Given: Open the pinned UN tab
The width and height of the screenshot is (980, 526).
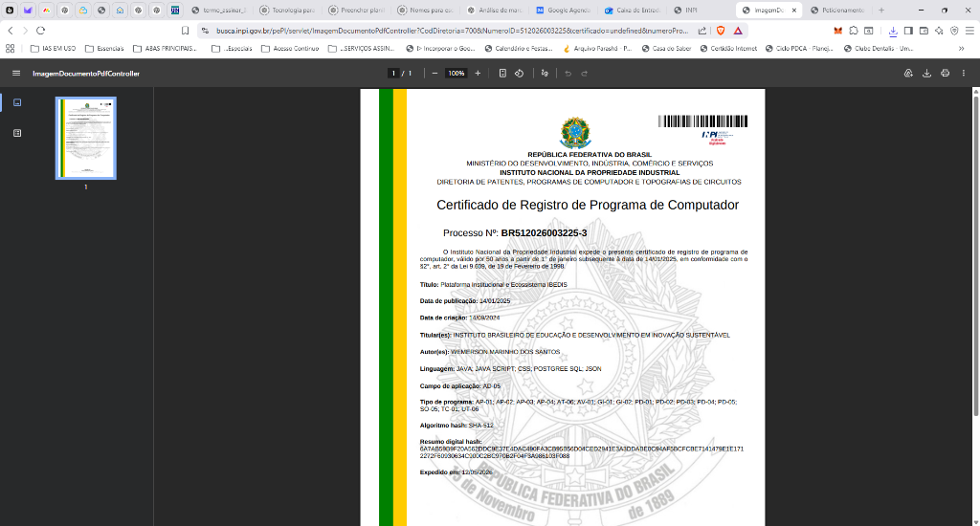Looking at the screenshot, I should point(175,10).
